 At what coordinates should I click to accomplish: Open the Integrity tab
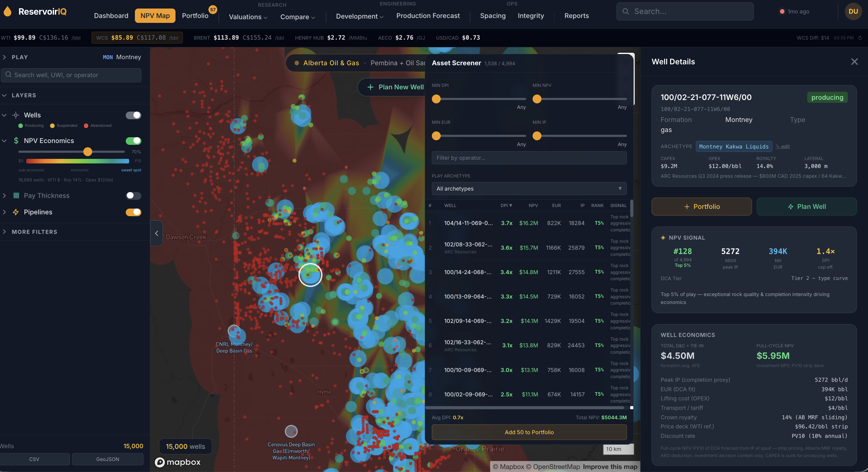[x=531, y=16]
